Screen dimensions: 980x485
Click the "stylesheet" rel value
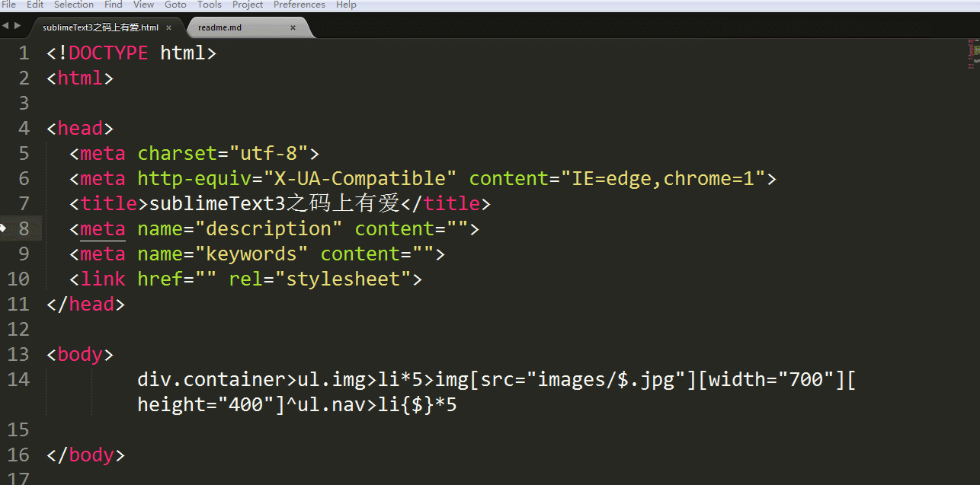pyautogui.click(x=343, y=279)
